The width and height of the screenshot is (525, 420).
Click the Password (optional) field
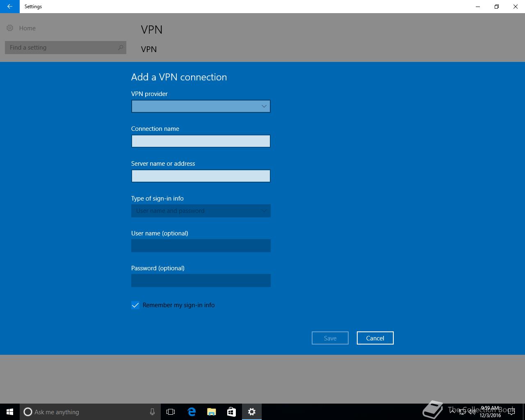201,281
